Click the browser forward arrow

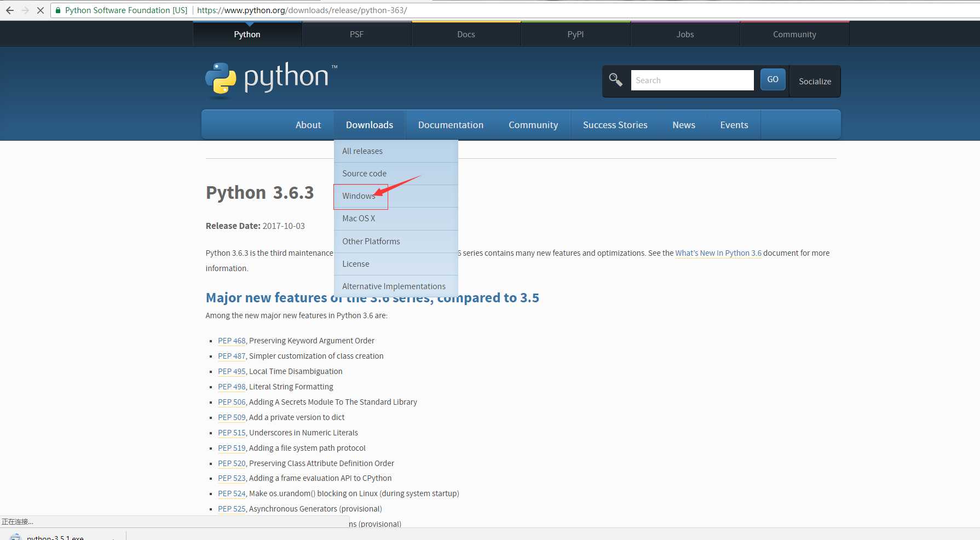click(25, 10)
